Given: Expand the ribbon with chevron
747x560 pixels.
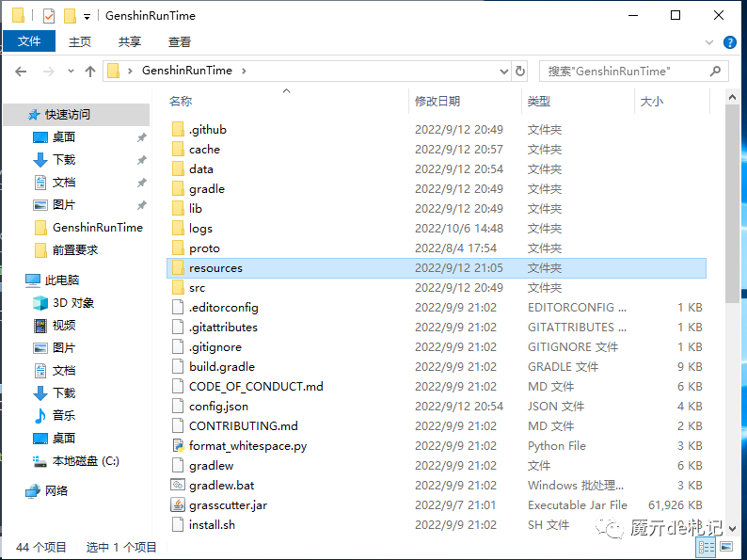Looking at the screenshot, I should 708,42.
